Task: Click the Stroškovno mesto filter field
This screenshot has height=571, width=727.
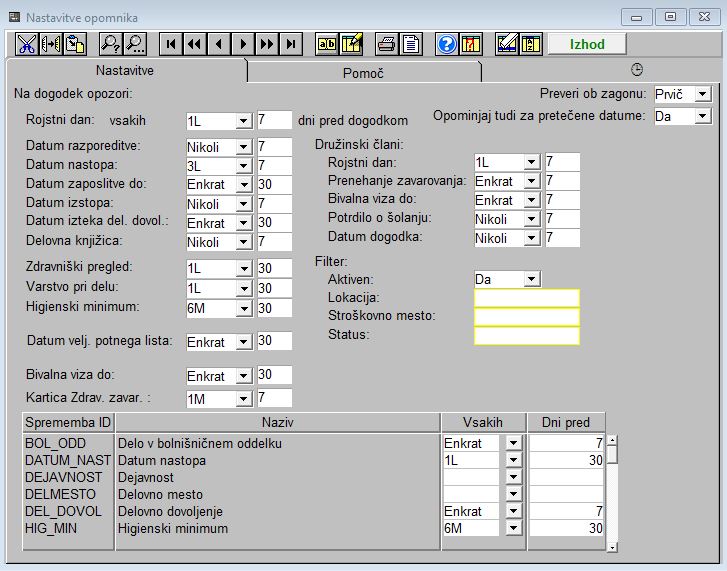Action: click(527, 317)
